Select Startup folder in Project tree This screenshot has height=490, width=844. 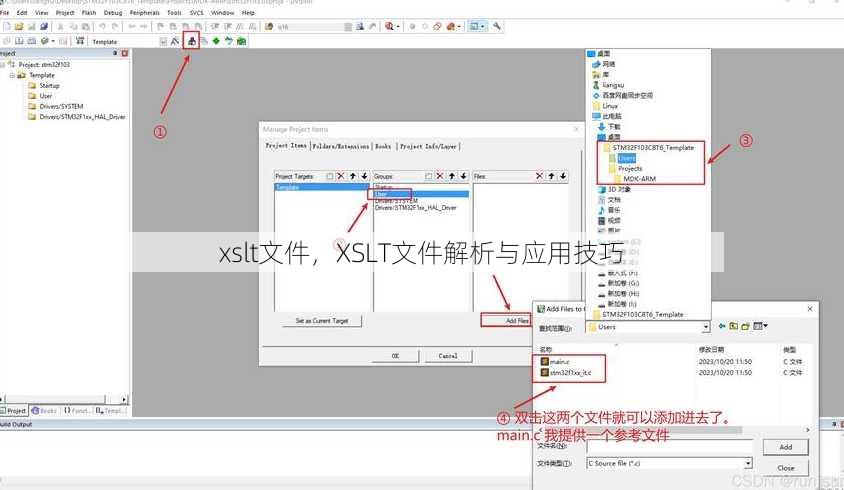point(44,86)
